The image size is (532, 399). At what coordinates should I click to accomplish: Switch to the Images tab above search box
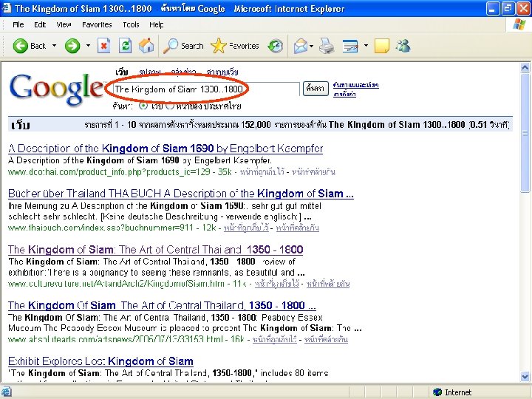coord(149,72)
